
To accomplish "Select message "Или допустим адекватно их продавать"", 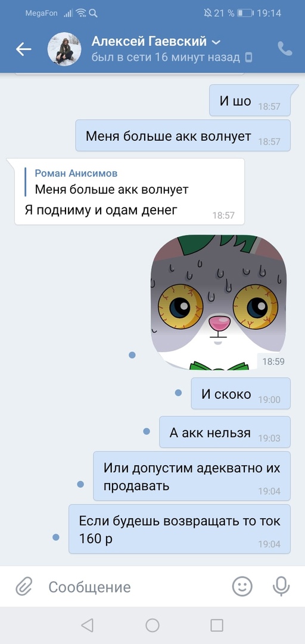I will pyautogui.click(x=192, y=476).
